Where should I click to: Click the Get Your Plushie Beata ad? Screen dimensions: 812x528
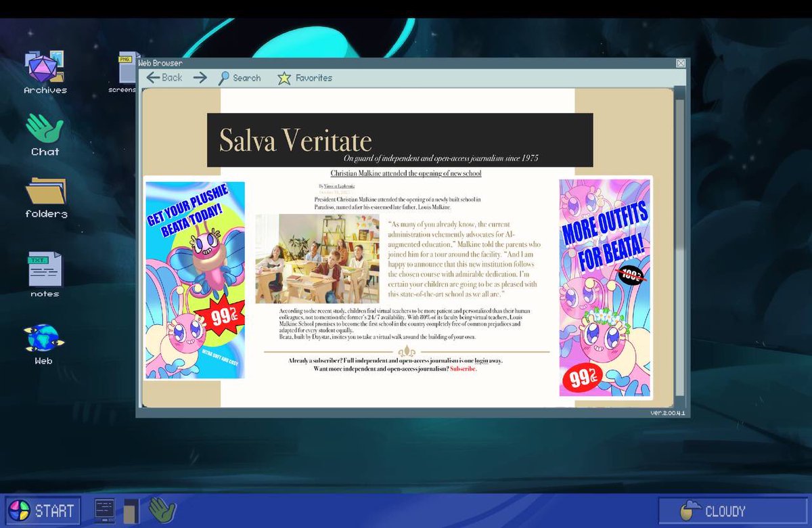195,280
